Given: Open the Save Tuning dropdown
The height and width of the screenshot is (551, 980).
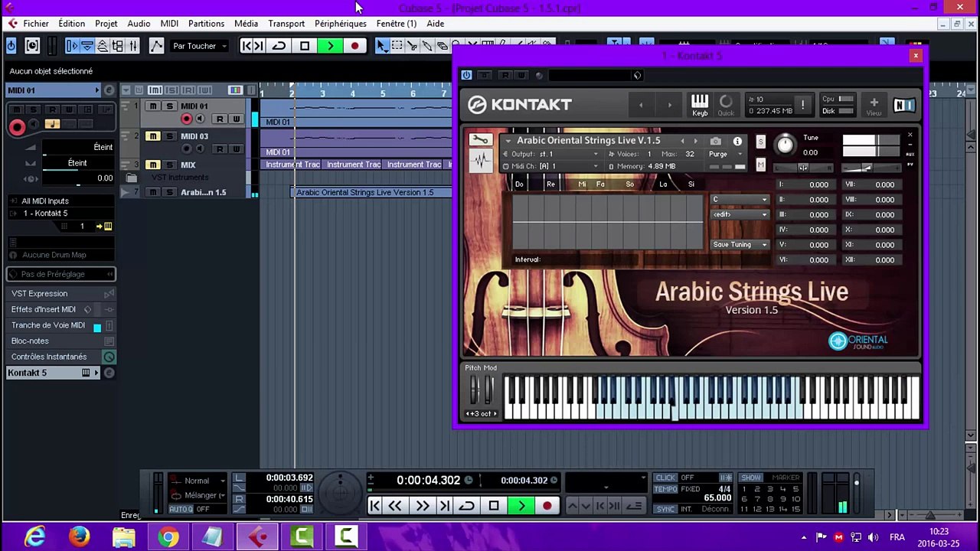Looking at the screenshot, I should click(x=740, y=245).
